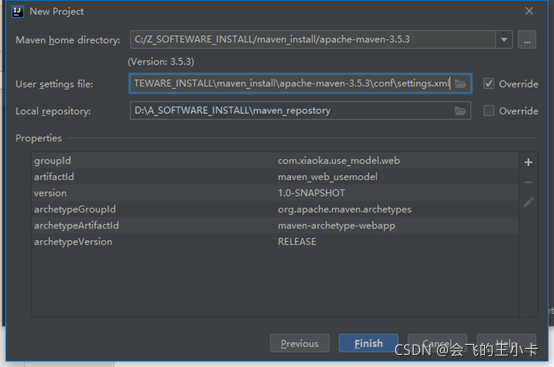Click the Maven home directory label

(x=68, y=40)
